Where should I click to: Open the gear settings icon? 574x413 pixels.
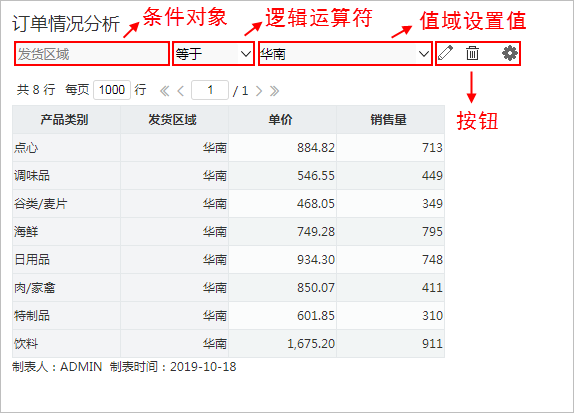[x=510, y=53]
